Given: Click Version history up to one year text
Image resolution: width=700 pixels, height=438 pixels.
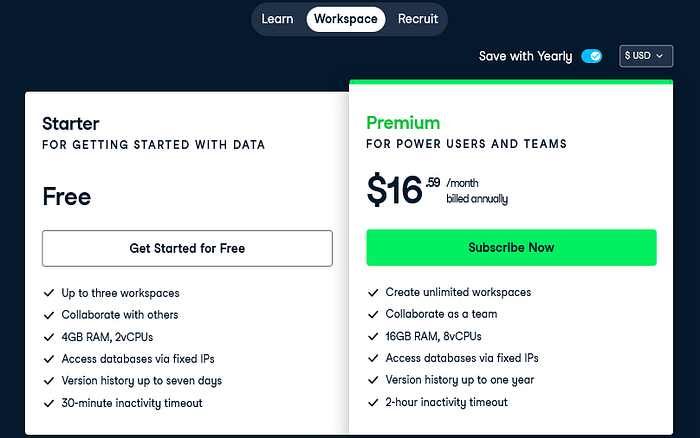Looking at the screenshot, I should [459, 380].
